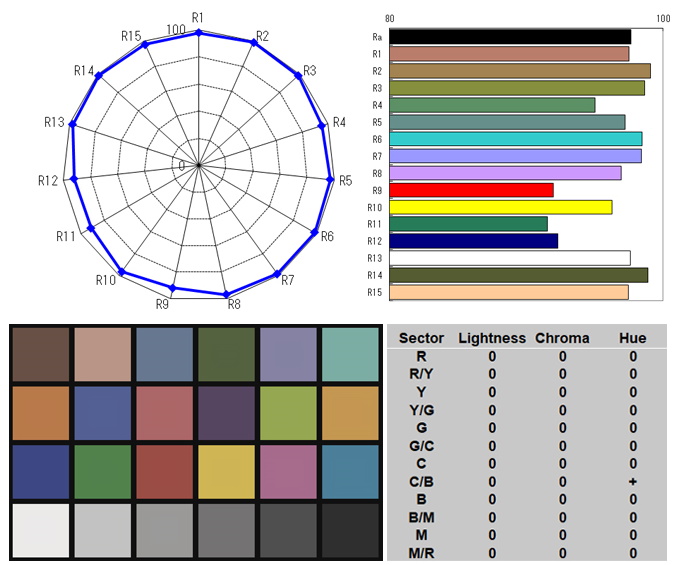Click the Sector column header
This screenshot has height=565, width=675.
click(x=421, y=338)
